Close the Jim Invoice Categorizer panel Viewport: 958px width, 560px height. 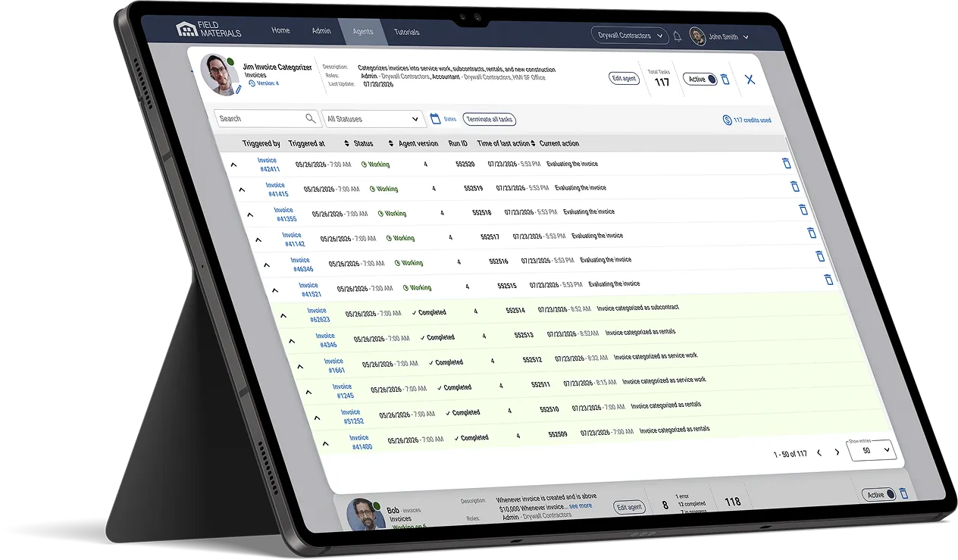click(x=750, y=79)
